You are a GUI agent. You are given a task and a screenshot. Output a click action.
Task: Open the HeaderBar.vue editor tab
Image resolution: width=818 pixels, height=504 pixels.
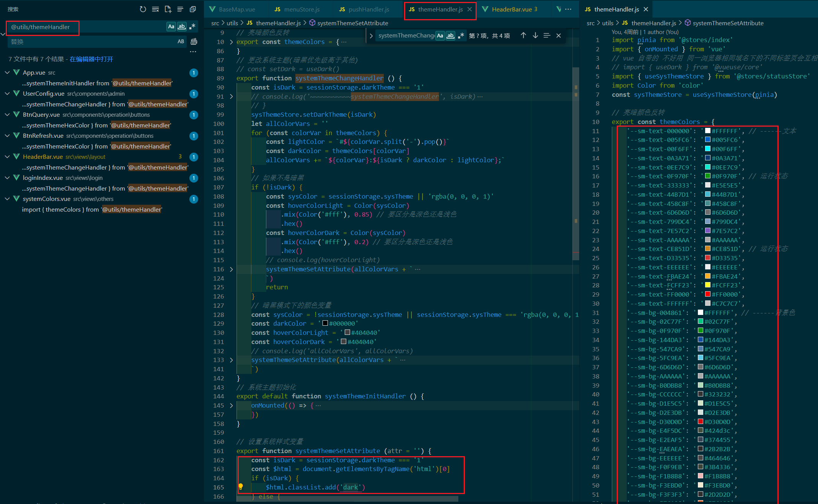[x=511, y=9]
